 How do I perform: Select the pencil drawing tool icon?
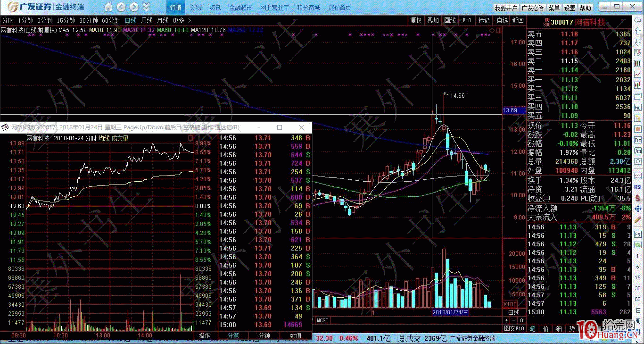(638, 219)
